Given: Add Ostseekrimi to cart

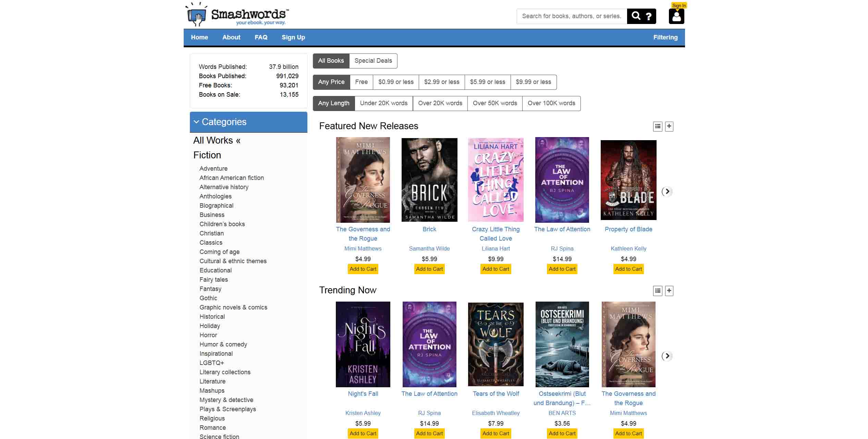Looking at the screenshot, I should pos(562,434).
